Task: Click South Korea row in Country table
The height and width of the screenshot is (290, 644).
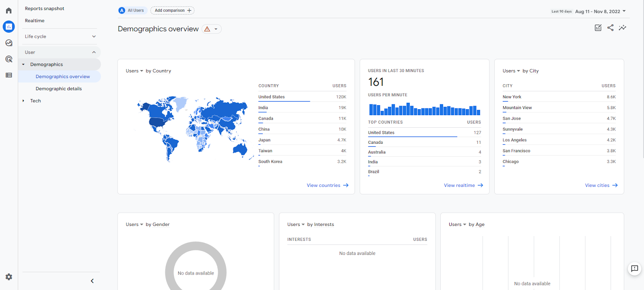Action: [302, 162]
